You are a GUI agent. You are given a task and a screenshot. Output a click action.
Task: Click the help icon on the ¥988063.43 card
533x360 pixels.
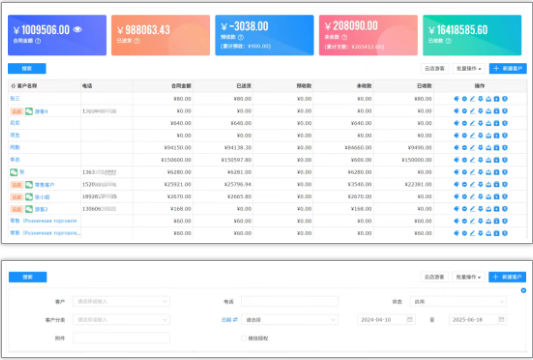[137, 41]
